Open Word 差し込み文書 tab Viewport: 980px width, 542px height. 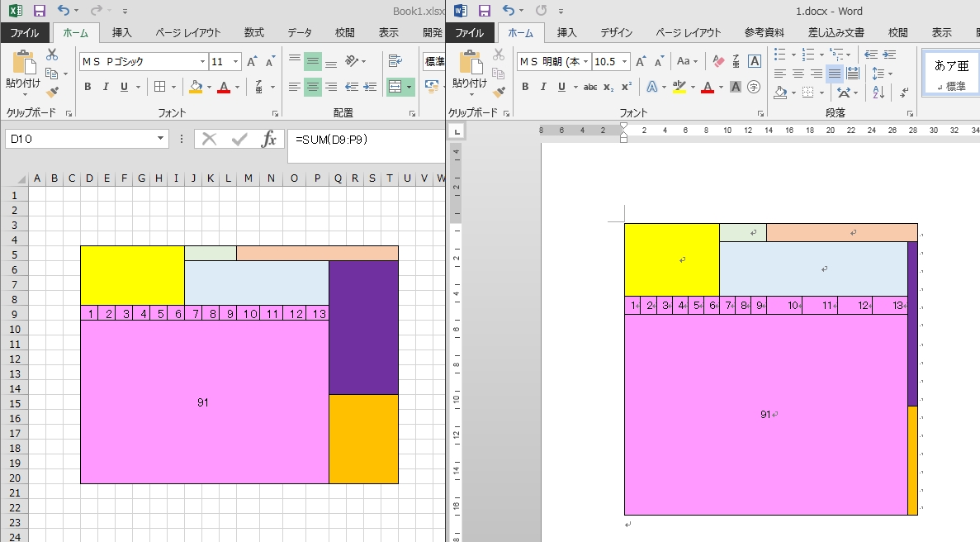836,32
